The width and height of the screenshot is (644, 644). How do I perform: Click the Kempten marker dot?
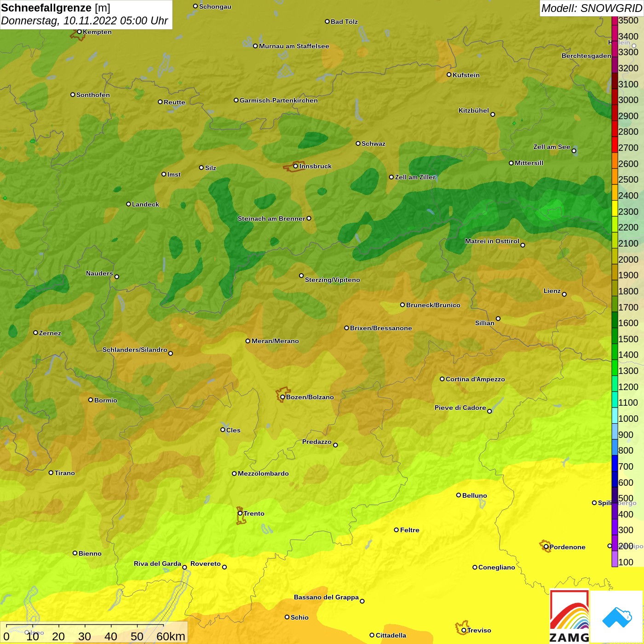tap(79, 32)
